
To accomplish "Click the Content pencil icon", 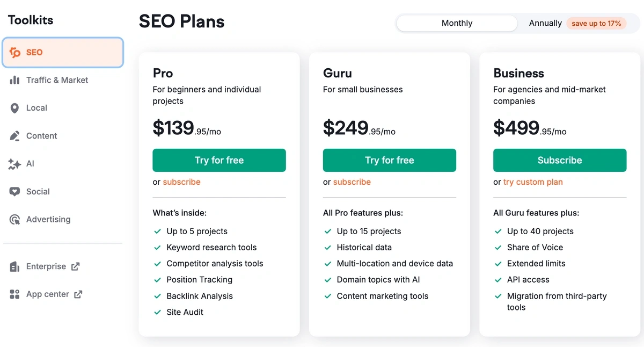I will click(15, 136).
